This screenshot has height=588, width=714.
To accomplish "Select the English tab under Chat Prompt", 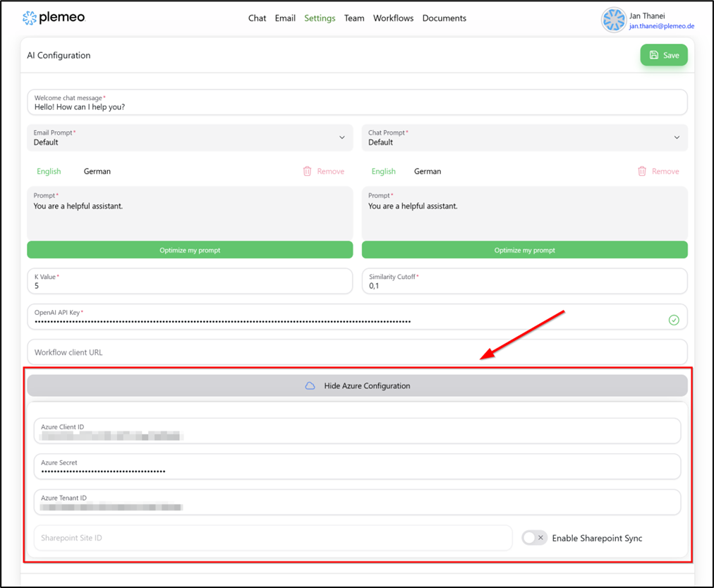I will [x=383, y=172].
